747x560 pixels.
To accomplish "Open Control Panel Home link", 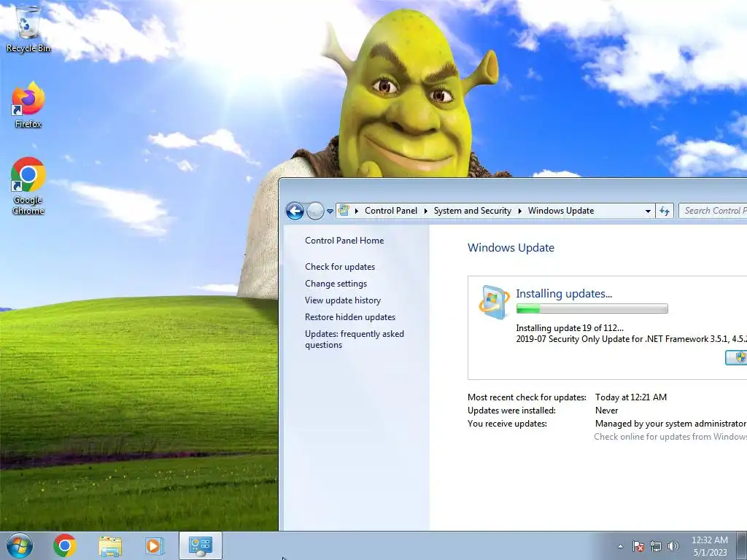I will [344, 241].
